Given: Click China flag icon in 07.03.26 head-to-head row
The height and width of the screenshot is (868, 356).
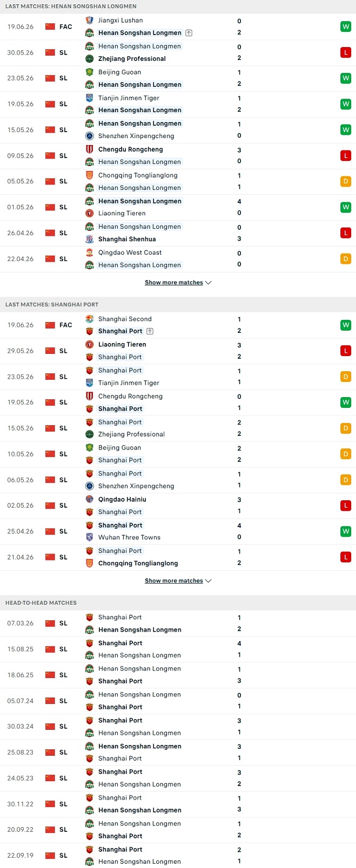Looking at the screenshot, I should pyautogui.click(x=50, y=624).
